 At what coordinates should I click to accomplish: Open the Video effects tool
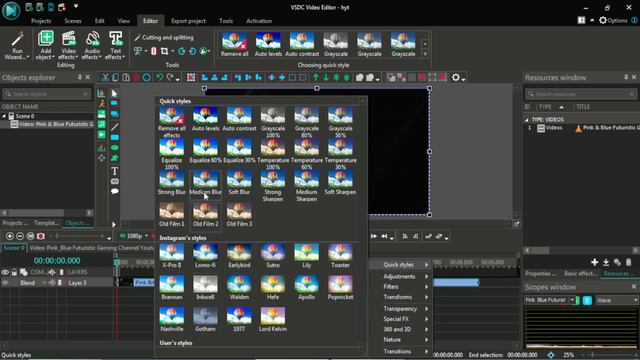(68, 45)
